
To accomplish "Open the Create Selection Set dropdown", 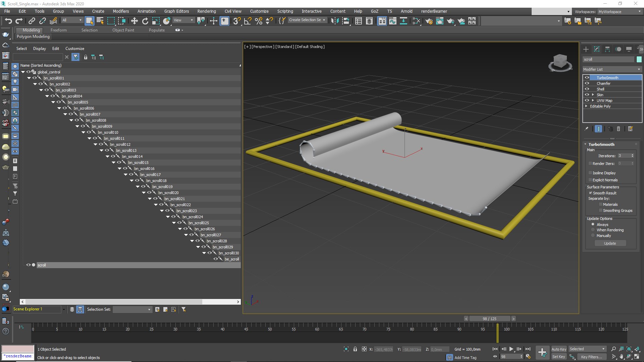I will coord(307,20).
